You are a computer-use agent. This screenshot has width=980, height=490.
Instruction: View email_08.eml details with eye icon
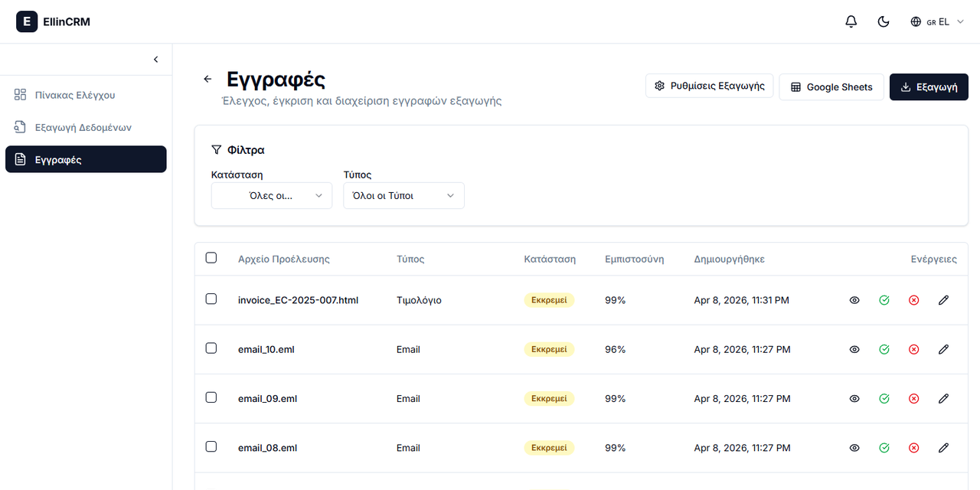(x=854, y=448)
